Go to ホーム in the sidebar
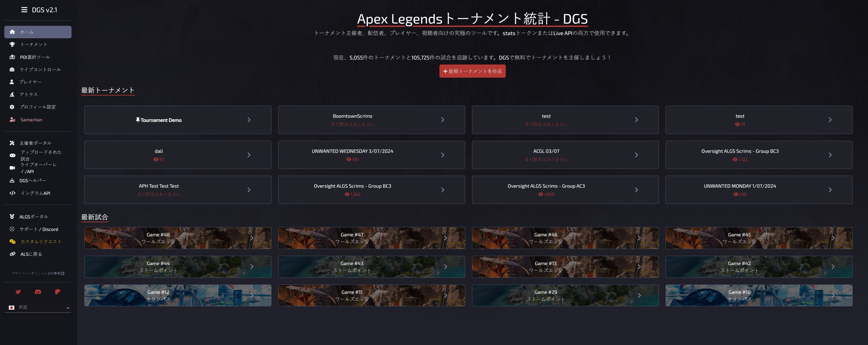Viewport: 868px width, 345px height. point(38,32)
